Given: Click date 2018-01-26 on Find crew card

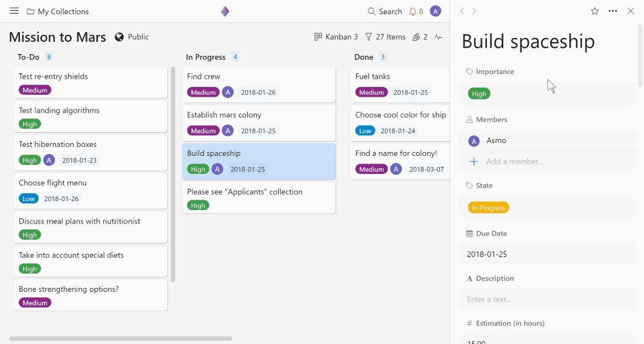Looking at the screenshot, I should 258,93.
